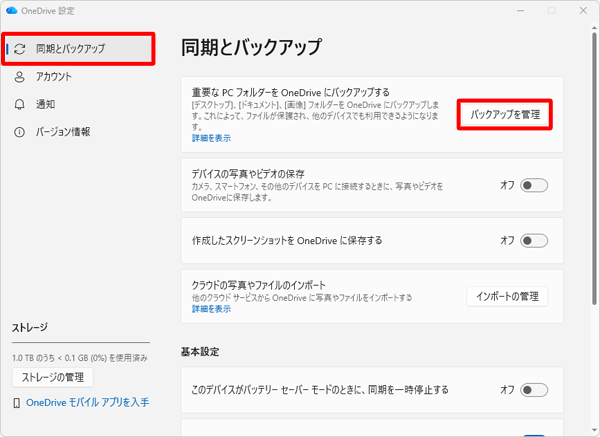Select 同期とバックアップ in the sidebar
Viewport: 600px width, 437px height.
tap(78, 49)
